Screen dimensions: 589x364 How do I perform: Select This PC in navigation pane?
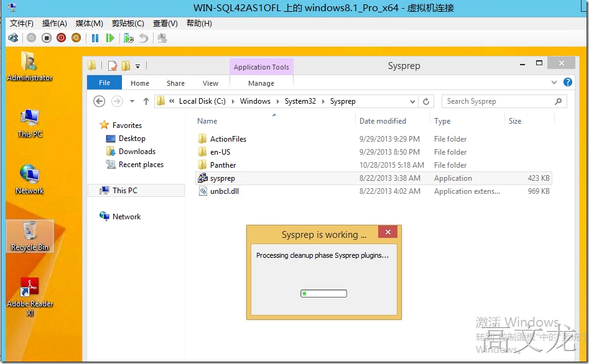click(125, 190)
